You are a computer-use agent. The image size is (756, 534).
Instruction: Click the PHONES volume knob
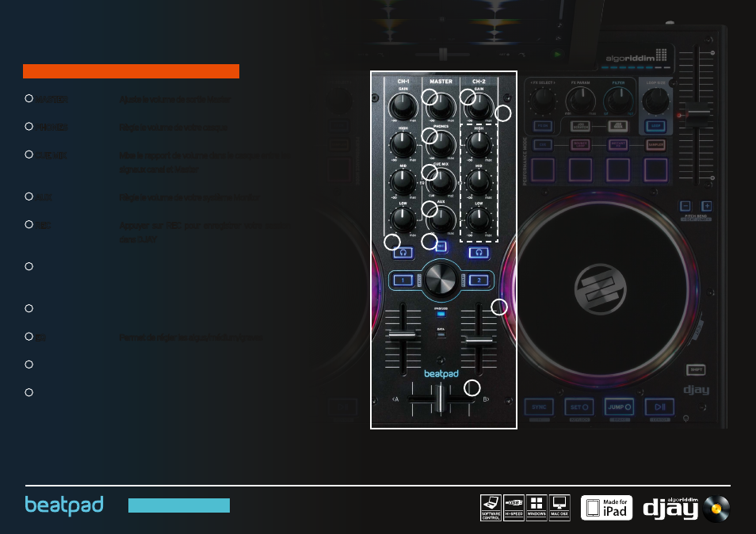coord(441,143)
